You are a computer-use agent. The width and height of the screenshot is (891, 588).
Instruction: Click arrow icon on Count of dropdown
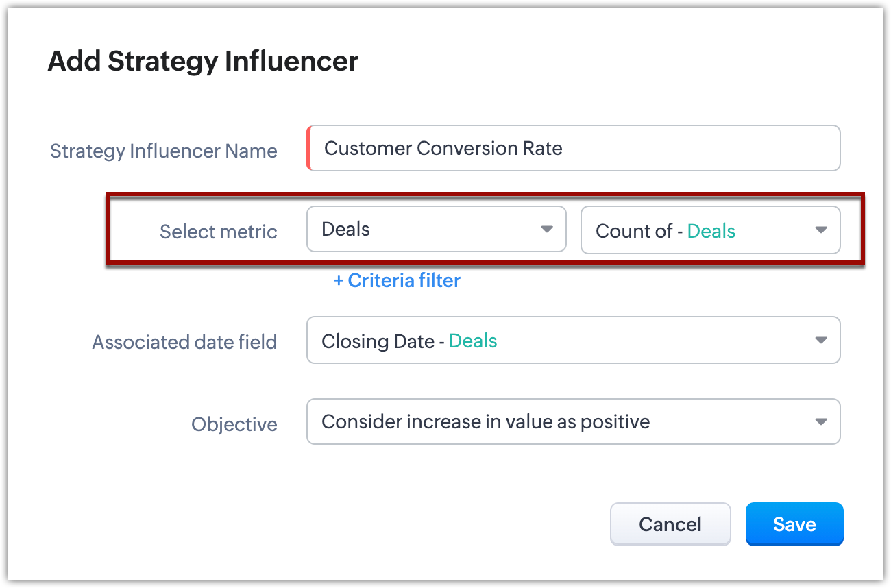coord(821,230)
